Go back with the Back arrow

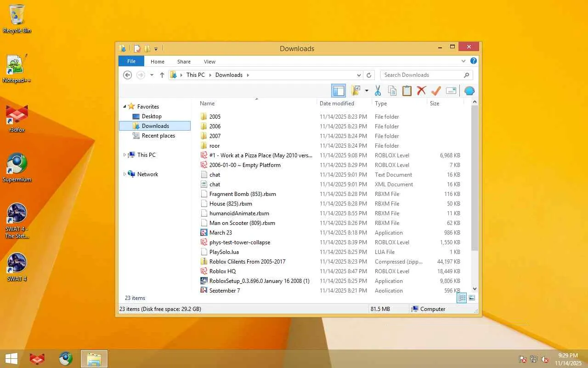point(128,75)
